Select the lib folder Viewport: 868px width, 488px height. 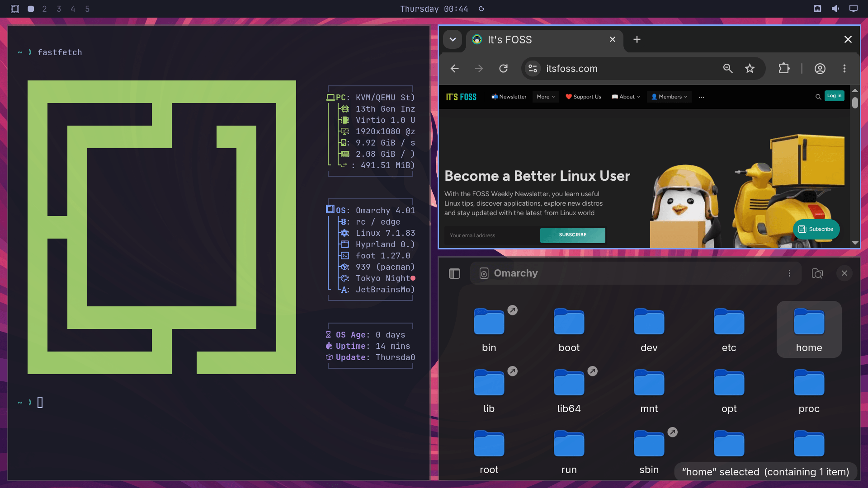pos(489,391)
